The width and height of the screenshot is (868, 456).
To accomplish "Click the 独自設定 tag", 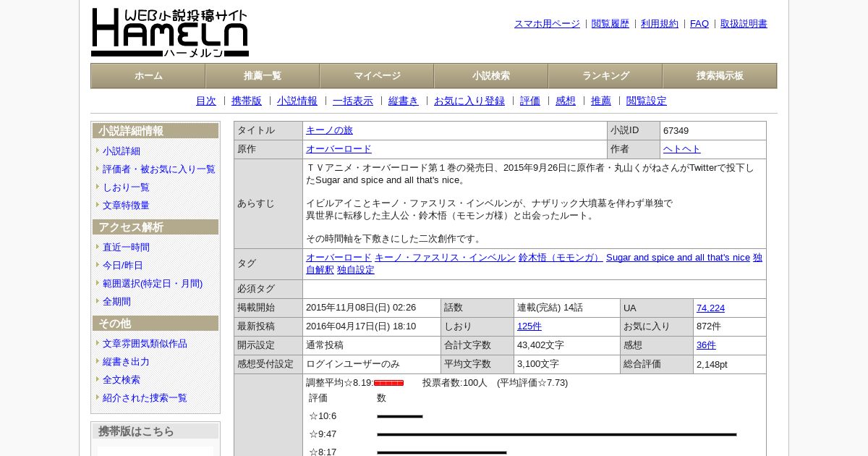I will tap(356, 270).
